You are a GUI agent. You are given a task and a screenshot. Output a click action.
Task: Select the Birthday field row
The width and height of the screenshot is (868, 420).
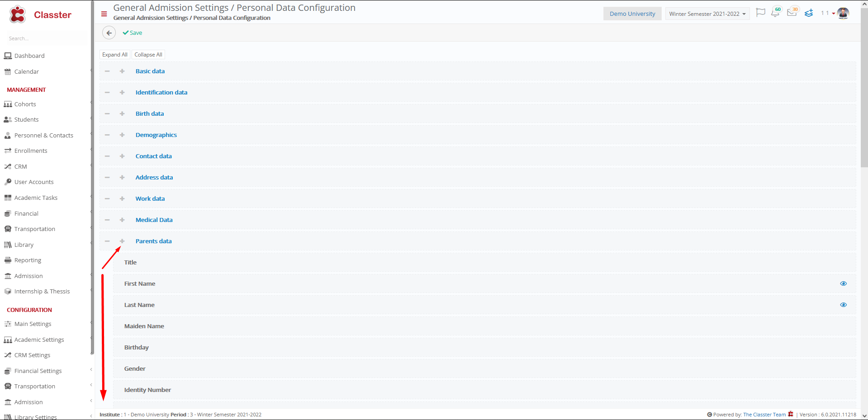[x=484, y=347]
